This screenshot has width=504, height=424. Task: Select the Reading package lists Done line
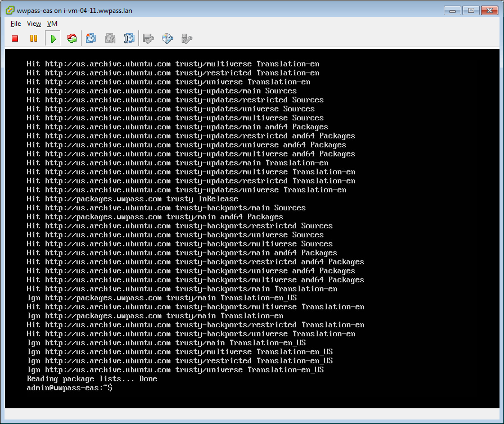pyautogui.click(x=92, y=378)
